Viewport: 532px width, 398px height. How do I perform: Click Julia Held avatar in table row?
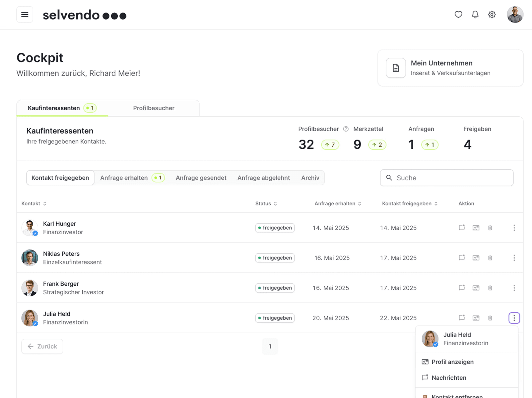(30, 318)
